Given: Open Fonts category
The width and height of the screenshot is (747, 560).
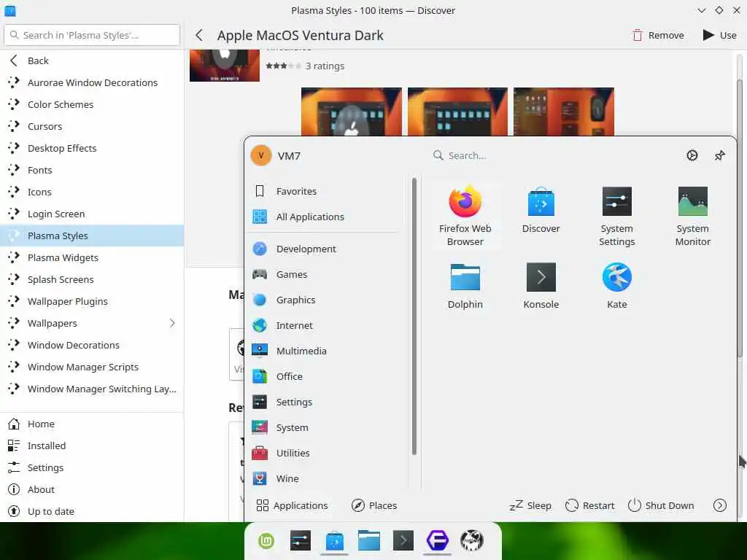Looking at the screenshot, I should [91, 170].
